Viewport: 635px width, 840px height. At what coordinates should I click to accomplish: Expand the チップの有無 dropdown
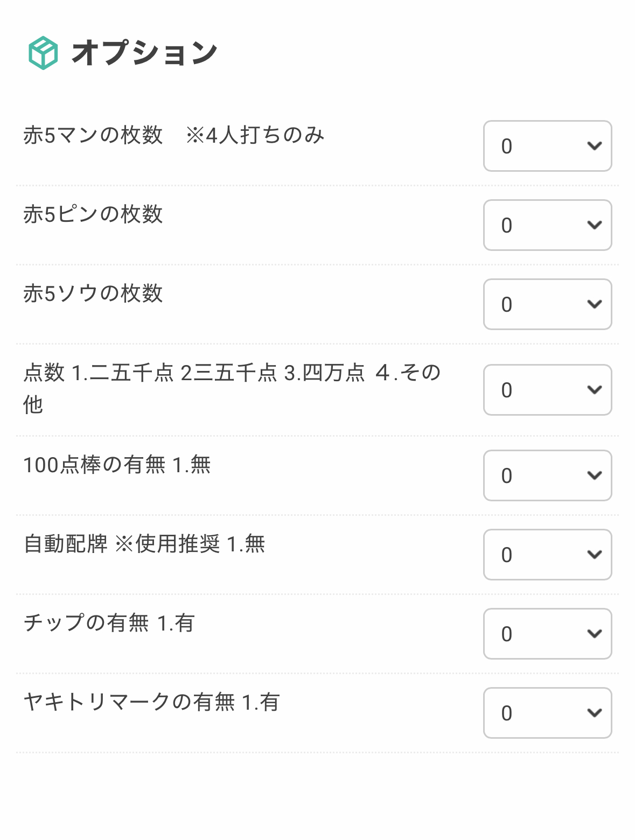coord(547,634)
